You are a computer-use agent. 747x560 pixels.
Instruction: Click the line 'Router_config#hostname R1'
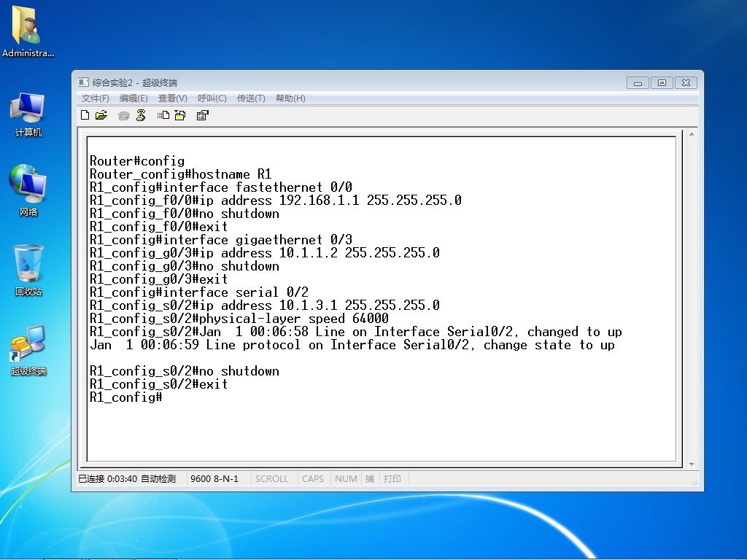click(181, 174)
